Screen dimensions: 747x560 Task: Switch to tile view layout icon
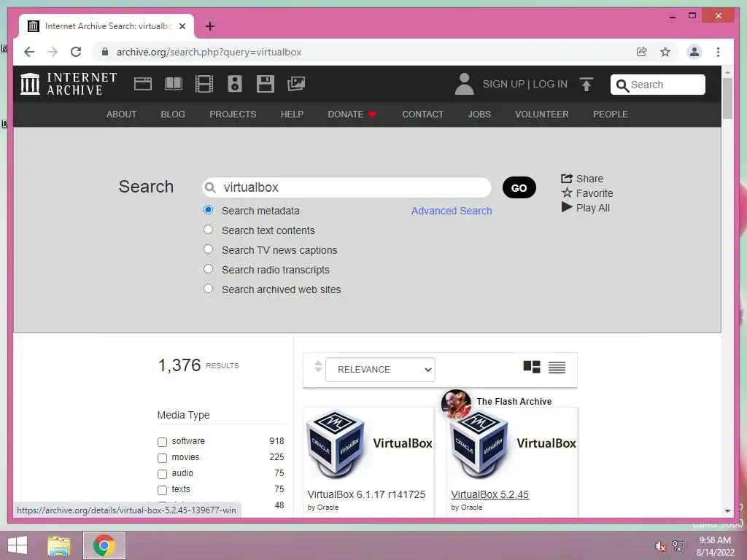(532, 367)
